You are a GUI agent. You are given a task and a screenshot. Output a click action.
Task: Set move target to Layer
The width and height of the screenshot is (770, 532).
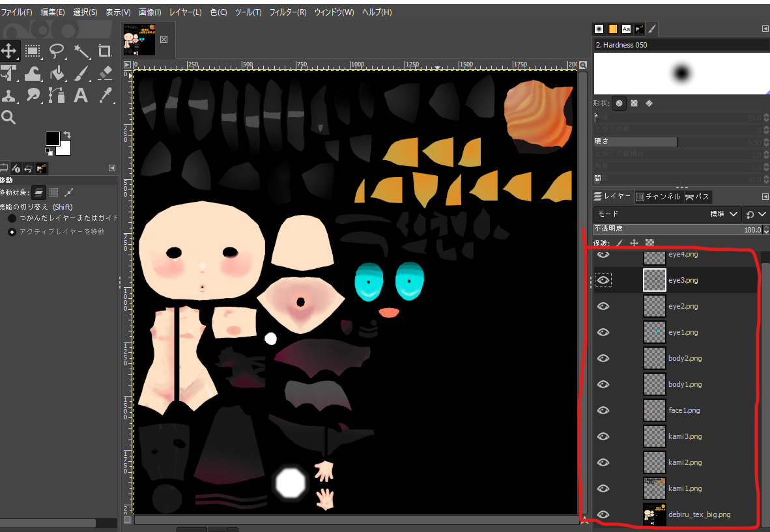click(39, 192)
